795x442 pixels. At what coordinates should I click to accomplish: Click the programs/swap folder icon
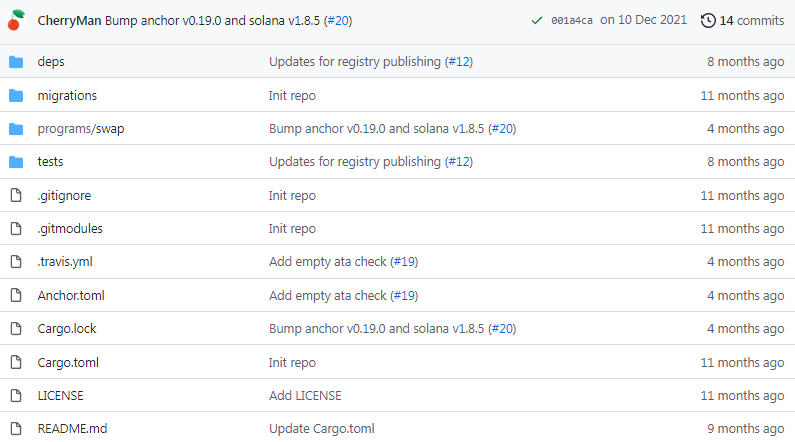tap(16, 129)
